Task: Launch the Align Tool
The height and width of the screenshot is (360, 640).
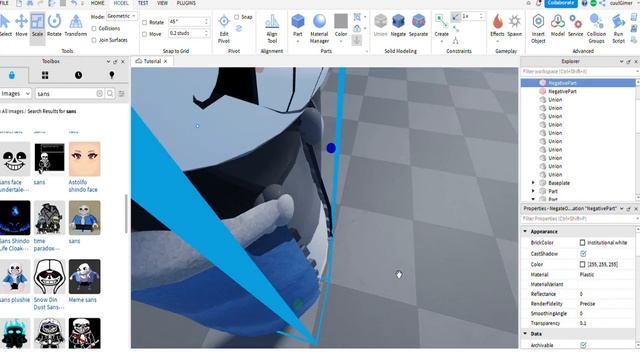Action: [x=272, y=28]
